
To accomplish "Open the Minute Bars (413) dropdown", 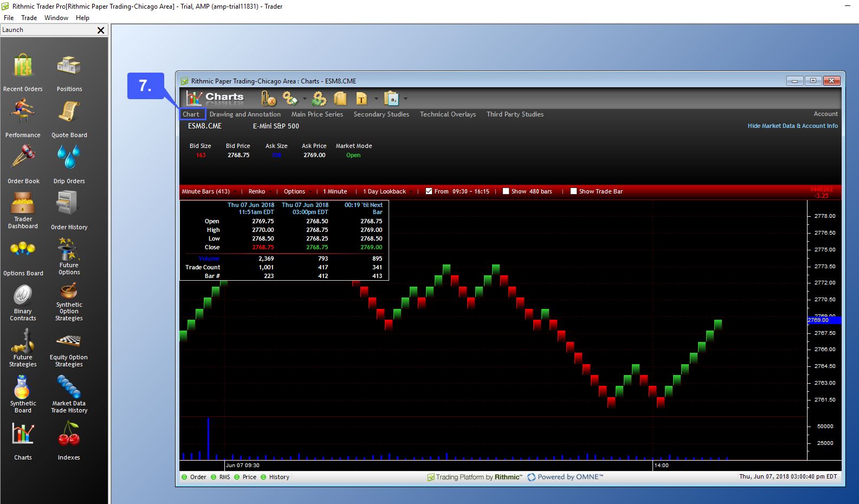I will click(x=209, y=191).
